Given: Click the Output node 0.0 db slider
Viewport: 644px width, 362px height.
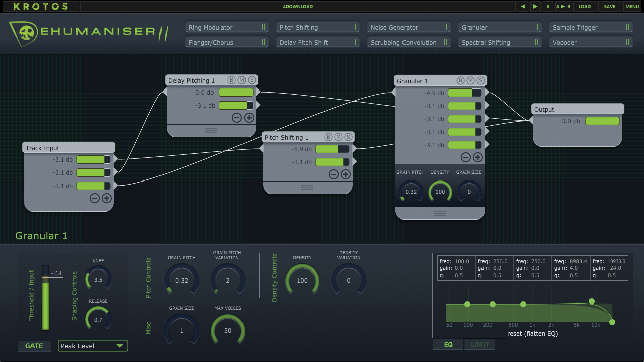Looking at the screenshot, I should coord(602,121).
